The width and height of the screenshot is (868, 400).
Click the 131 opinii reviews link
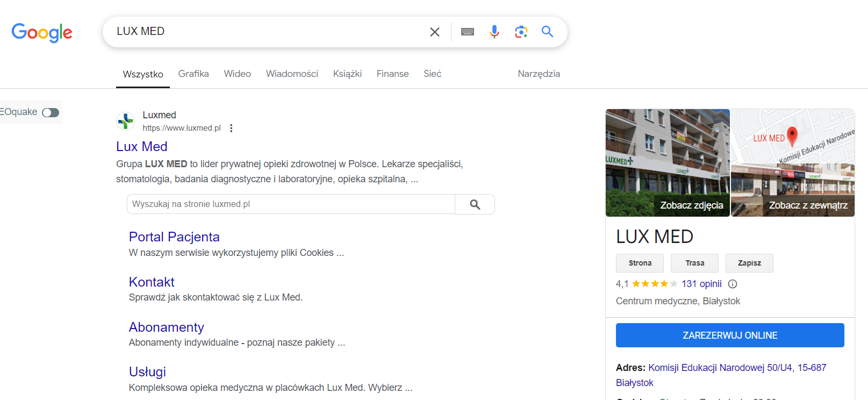[701, 284]
